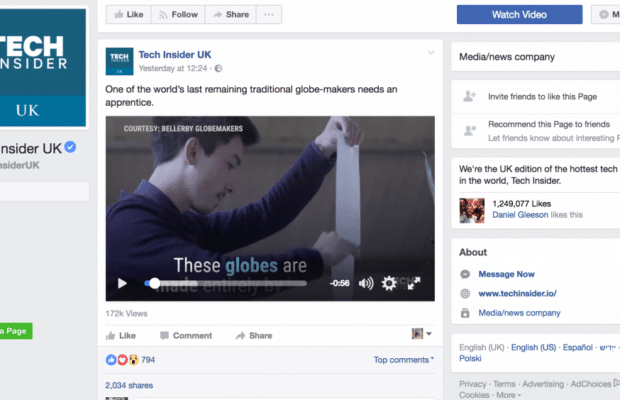Open the Media/news company category link in About

[x=520, y=313]
